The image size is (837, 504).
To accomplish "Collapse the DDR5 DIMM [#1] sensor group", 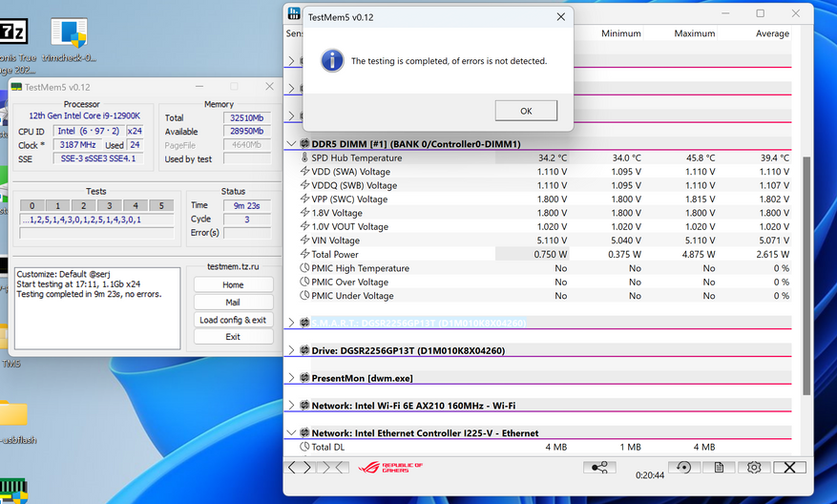I will pyautogui.click(x=292, y=144).
